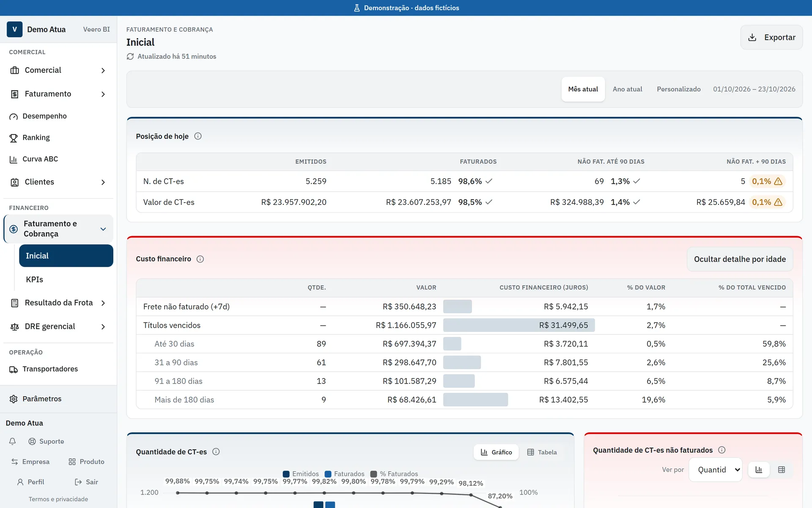Click the DRE gerencial scales icon
812x508 pixels.
14,327
